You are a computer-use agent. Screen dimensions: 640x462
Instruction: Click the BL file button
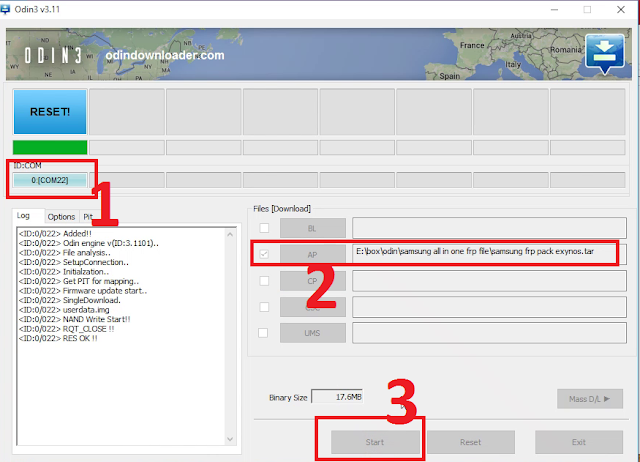click(x=313, y=228)
